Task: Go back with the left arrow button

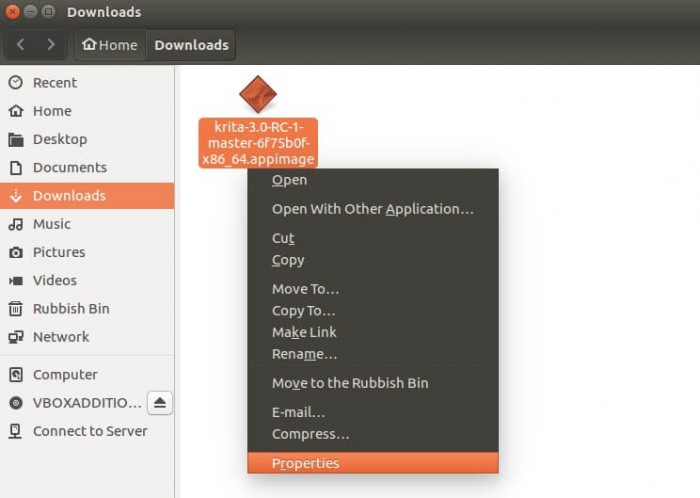Action: click(21, 44)
